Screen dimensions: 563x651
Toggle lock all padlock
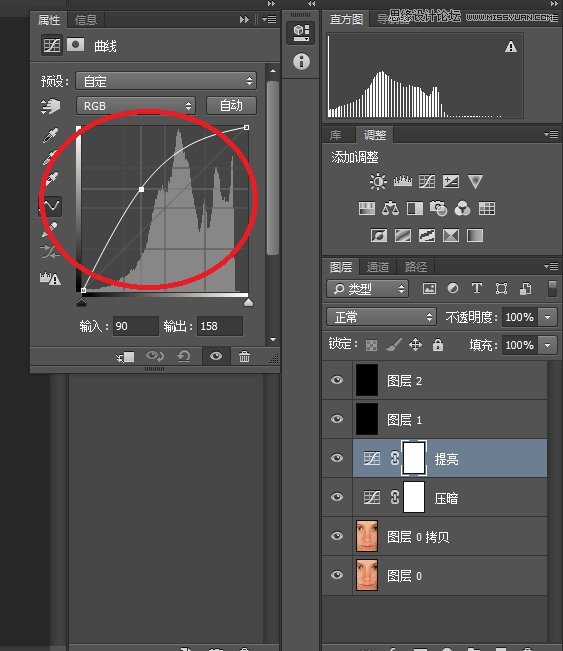pyautogui.click(x=438, y=345)
